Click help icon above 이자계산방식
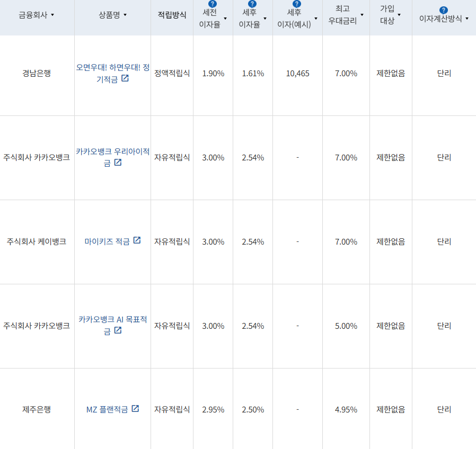Viewport: 476px width, 449px height. coord(444,10)
